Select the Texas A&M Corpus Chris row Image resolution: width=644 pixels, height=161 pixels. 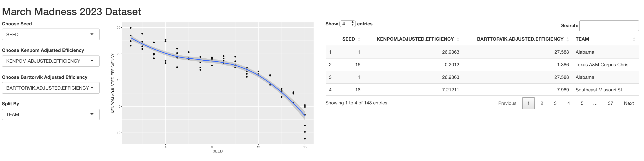[482, 65]
